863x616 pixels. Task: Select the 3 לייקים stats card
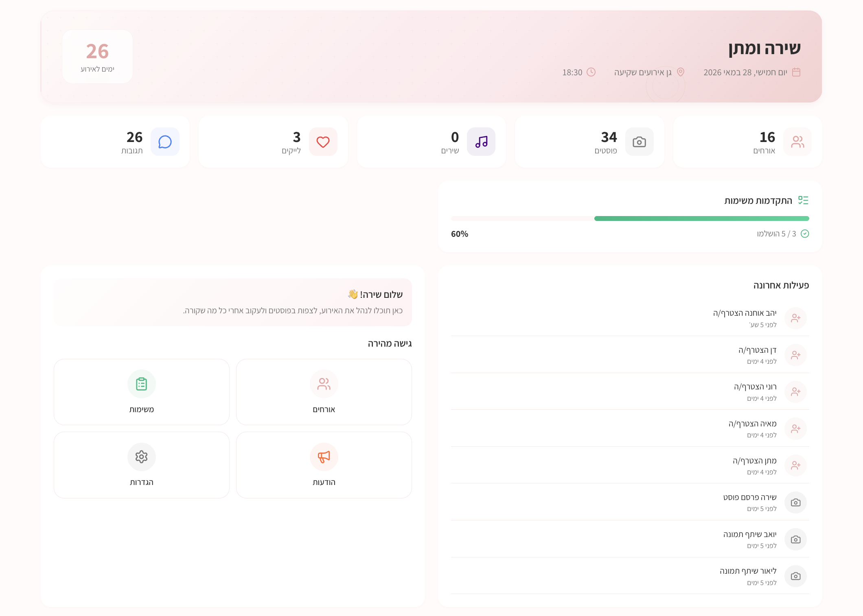point(273,142)
